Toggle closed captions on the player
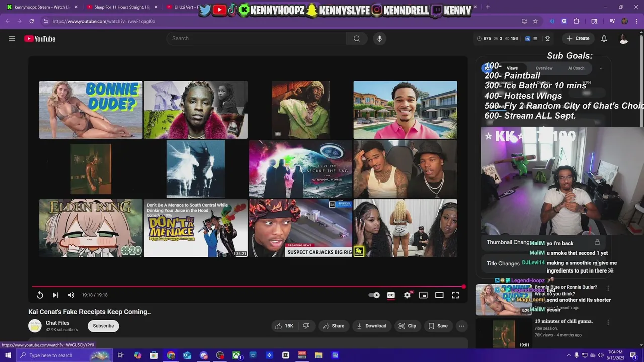The height and width of the screenshot is (362, 644). point(391,295)
